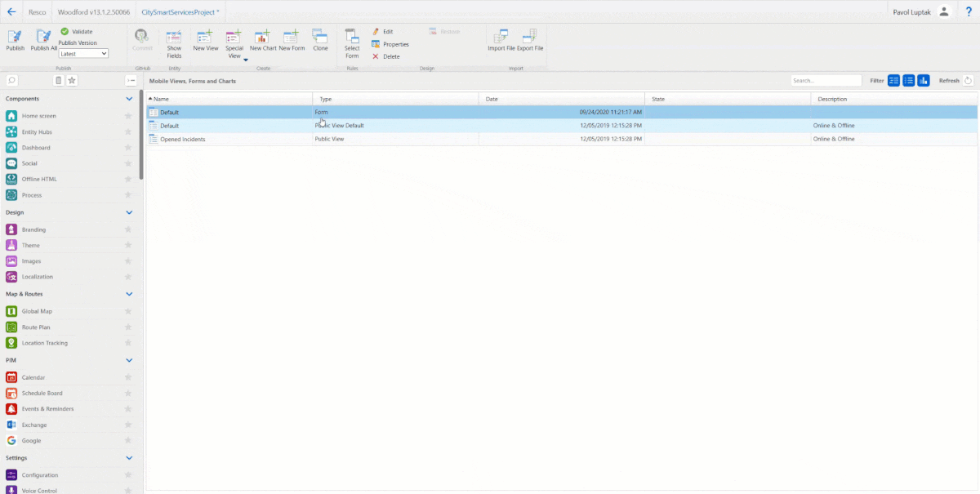This screenshot has height=494, width=980.
Task: Toggle the charts Filter button
Action: coord(924,80)
